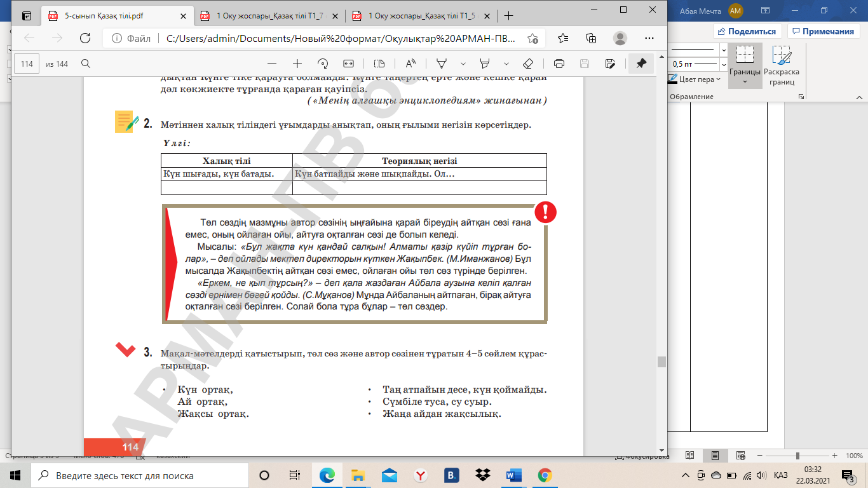
Task: Click the PDF page number field
Action: (x=27, y=64)
